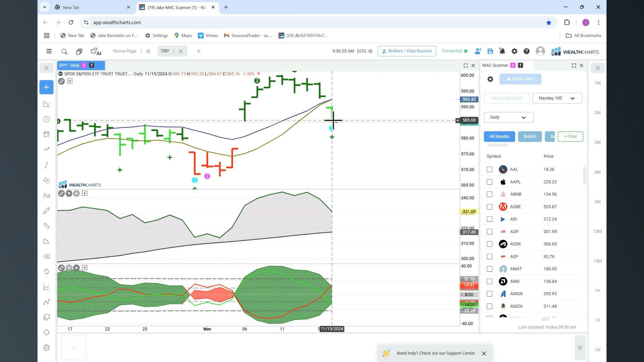Screen dimensions: 644x362
Task: Check the ADI row checkbox
Action: 490,219
